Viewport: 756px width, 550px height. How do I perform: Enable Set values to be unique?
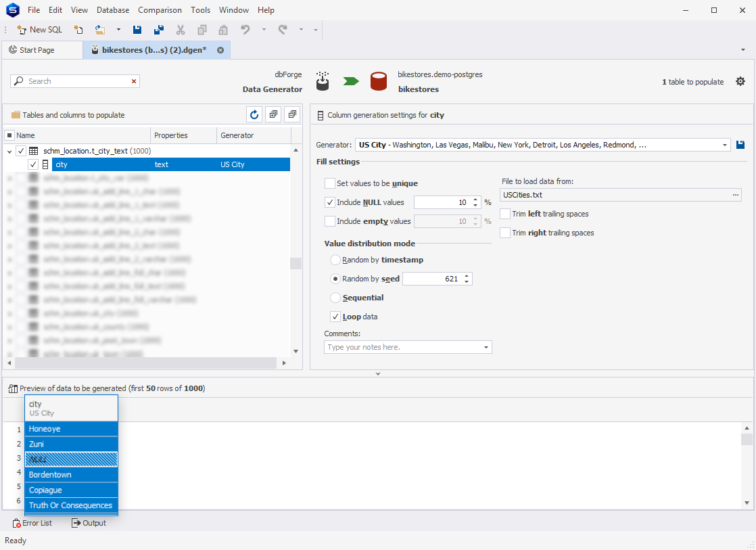pyautogui.click(x=330, y=183)
